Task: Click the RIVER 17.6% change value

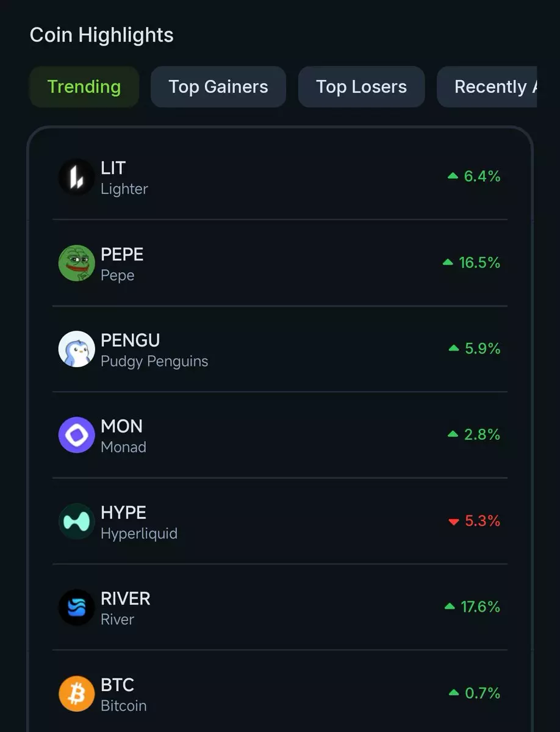Action: click(480, 607)
